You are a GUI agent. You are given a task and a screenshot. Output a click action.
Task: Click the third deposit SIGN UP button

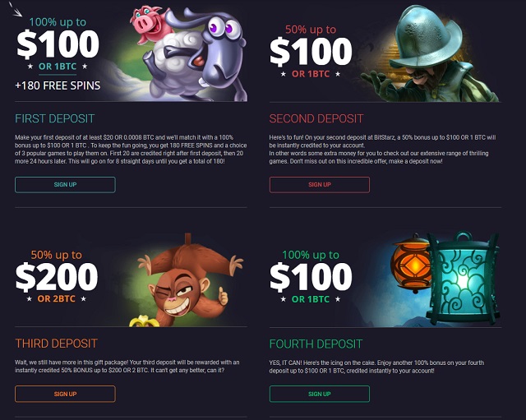coord(65,394)
